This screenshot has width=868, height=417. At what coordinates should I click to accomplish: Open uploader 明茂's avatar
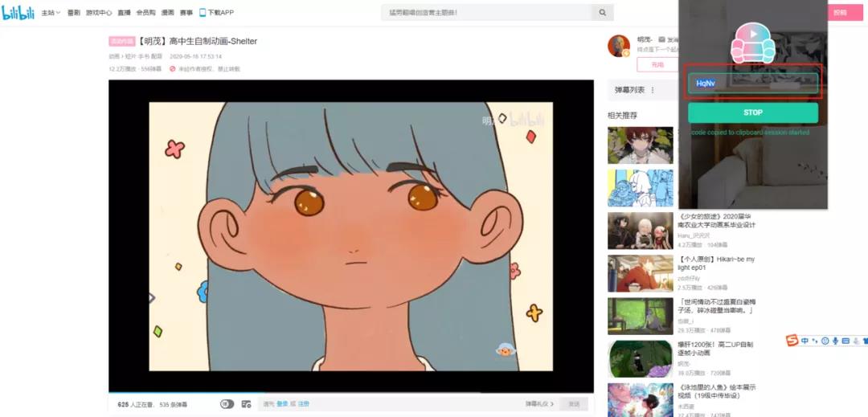pos(619,46)
